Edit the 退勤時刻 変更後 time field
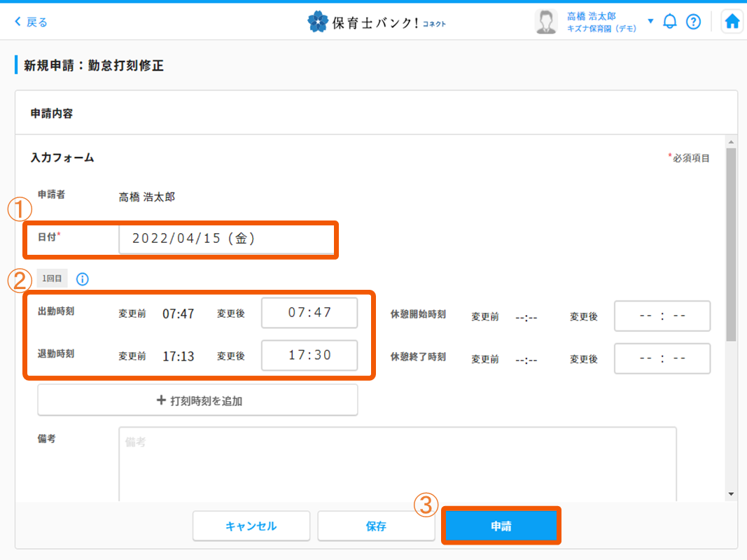 pyautogui.click(x=309, y=356)
